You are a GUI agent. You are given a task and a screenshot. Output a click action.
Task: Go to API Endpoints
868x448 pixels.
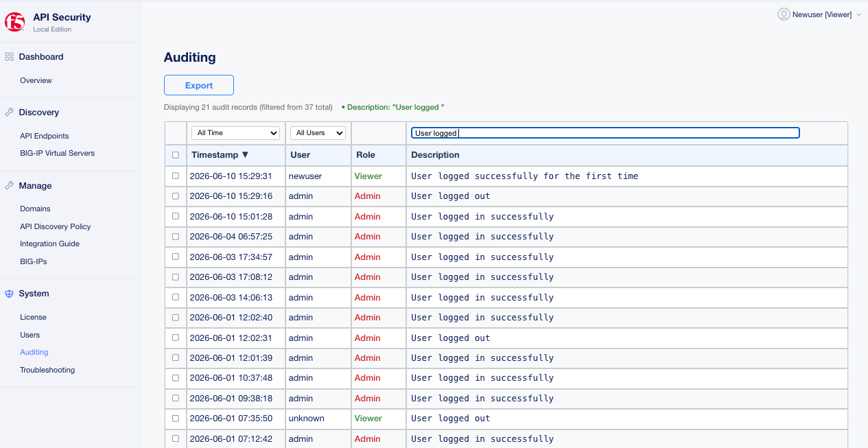pyautogui.click(x=45, y=136)
